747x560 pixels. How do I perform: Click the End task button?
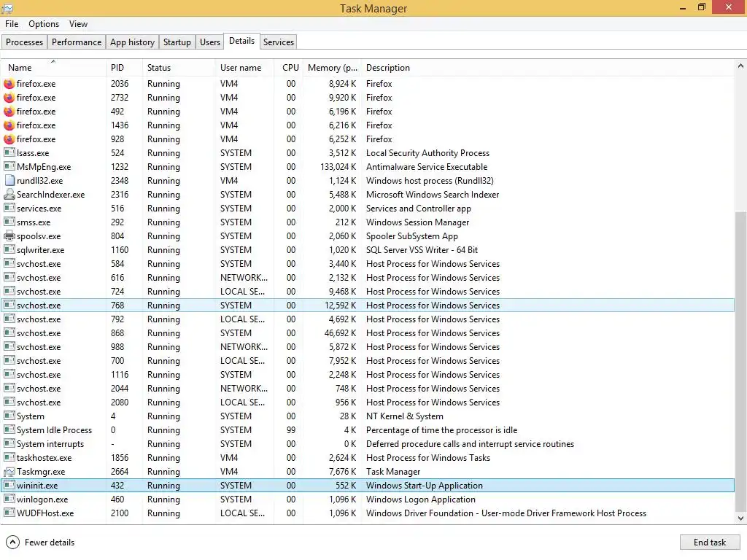[709, 542]
